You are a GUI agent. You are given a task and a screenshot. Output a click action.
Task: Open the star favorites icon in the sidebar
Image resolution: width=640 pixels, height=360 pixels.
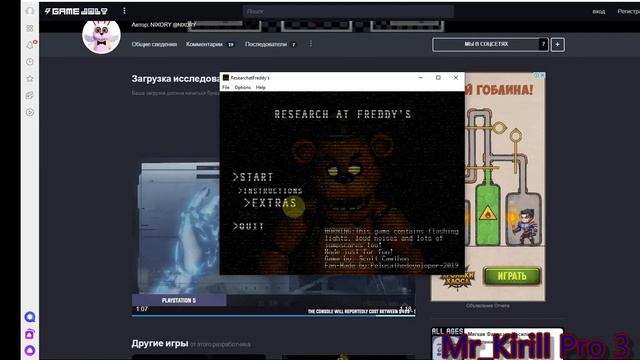click(30, 78)
